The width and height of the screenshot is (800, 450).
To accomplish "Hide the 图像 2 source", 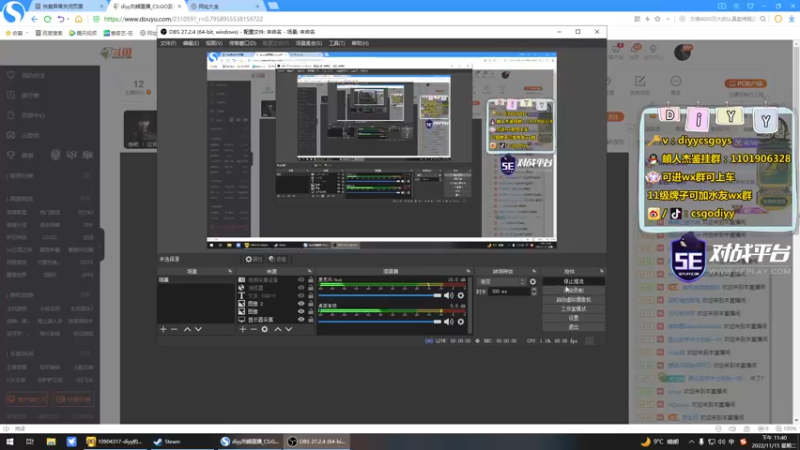I will tap(301, 304).
